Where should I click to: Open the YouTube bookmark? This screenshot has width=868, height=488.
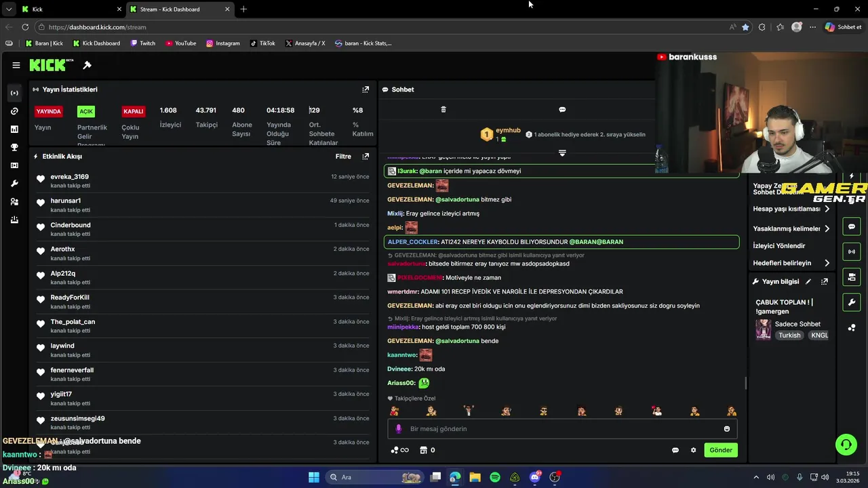[x=181, y=43]
